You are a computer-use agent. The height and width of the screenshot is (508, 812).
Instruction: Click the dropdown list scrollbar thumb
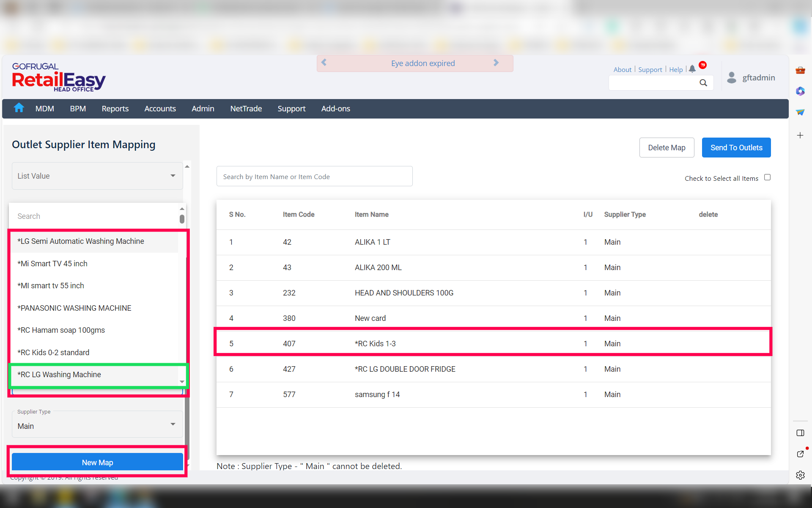pos(182,219)
